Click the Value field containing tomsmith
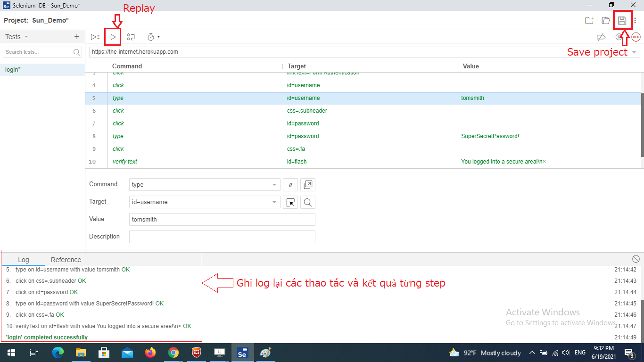Viewport: 644px width, 362px height. pyautogui.click(x=222, y=220)
